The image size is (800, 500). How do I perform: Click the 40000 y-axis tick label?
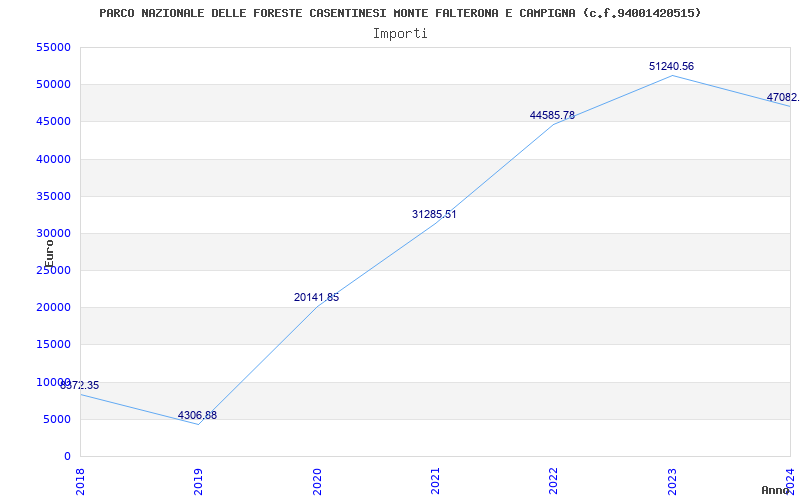(x=53, y=159)
